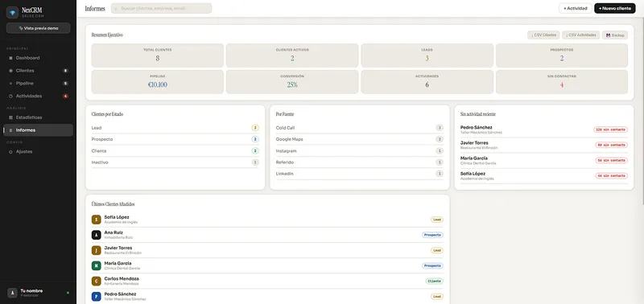The height and width of the screenshot is (304, 644).
Task: Click the 4d sin contacto badge
Action: coord(612,175)
